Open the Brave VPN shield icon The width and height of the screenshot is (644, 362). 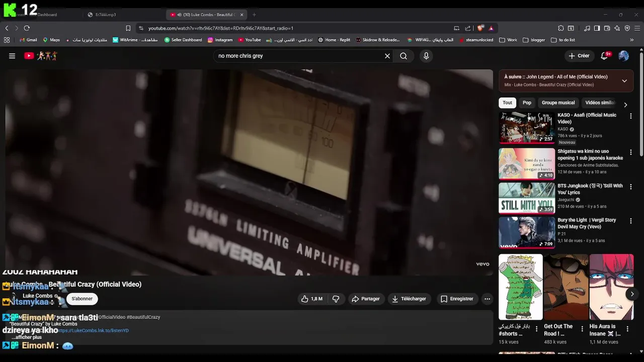[x=627, y=28]
